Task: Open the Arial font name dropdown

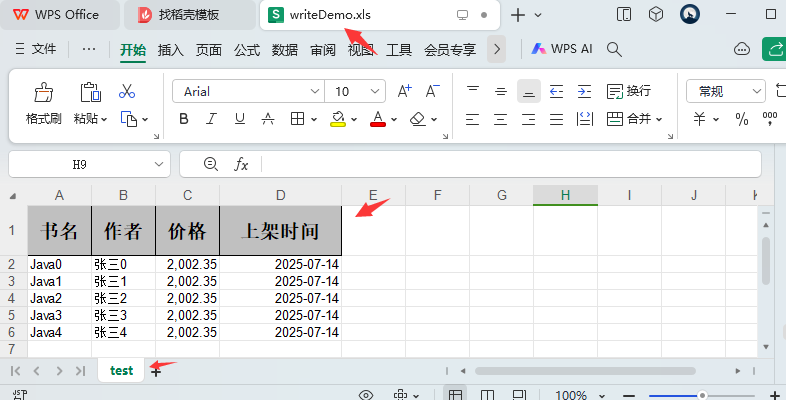Action: tap(248, 91)
